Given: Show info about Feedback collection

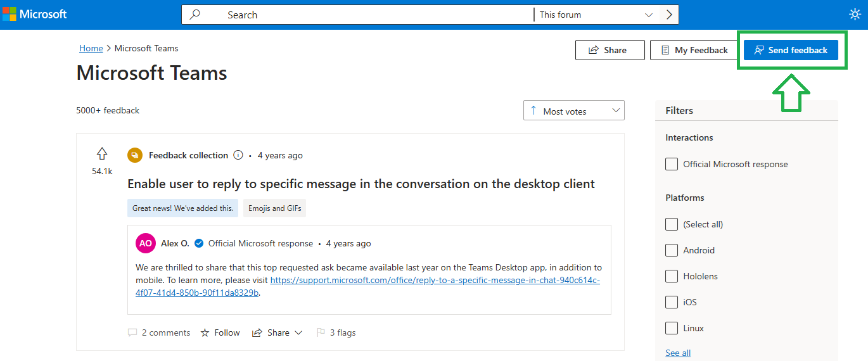Looking at the screenshot, I should coord(238,155).
